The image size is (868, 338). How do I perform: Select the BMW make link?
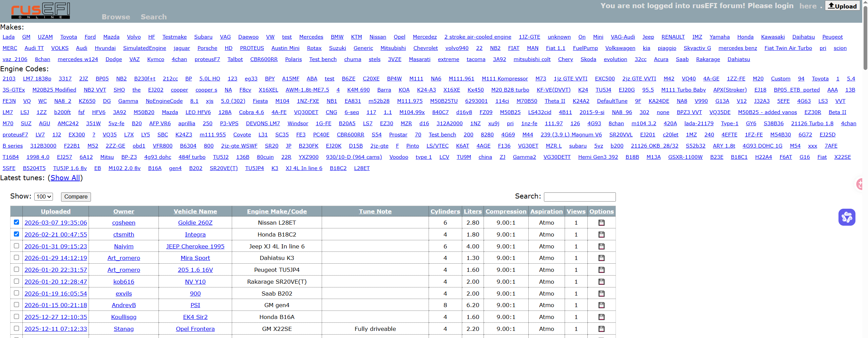[337, 37]
